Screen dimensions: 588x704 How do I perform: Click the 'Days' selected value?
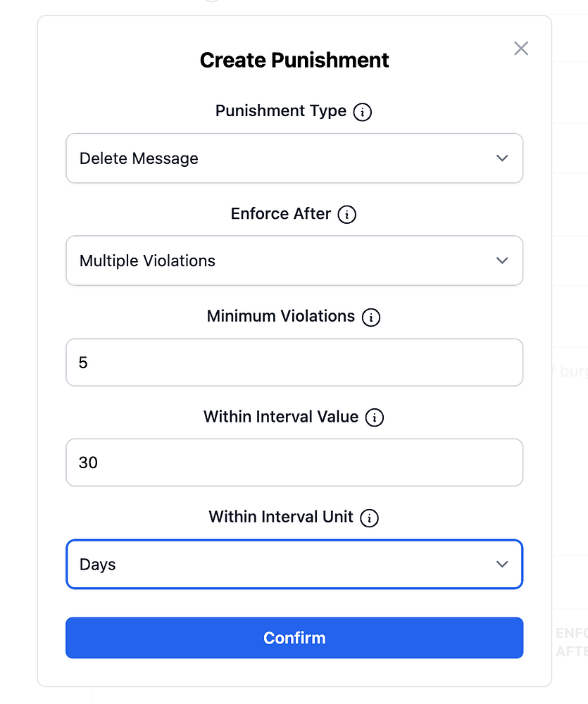98,564
